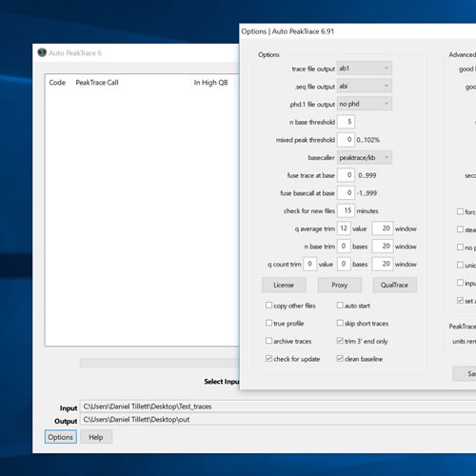
Task: Expand the .seq file output dropdown
Action: [365, 86]
